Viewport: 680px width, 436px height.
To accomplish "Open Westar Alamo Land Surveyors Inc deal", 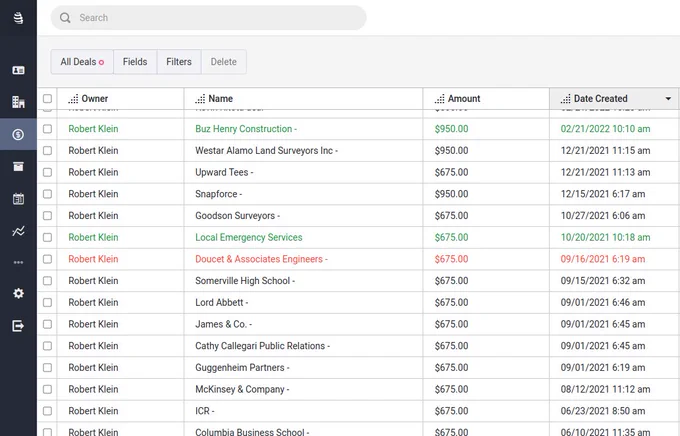I will (x=266, y=151).
